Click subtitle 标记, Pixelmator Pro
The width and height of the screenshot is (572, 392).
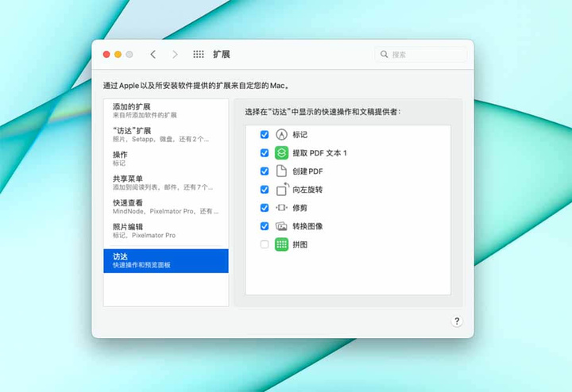pyautogui.click(x=144, y=236)
